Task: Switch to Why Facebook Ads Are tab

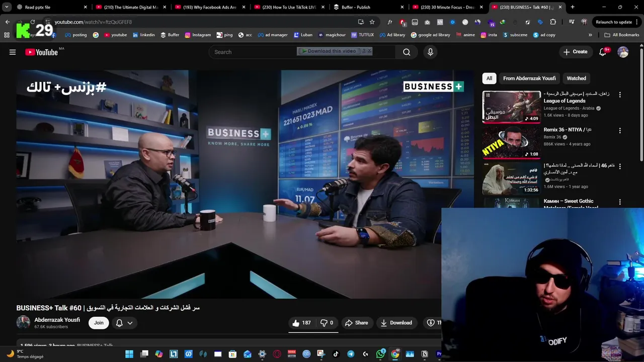Action: point(210,7)
